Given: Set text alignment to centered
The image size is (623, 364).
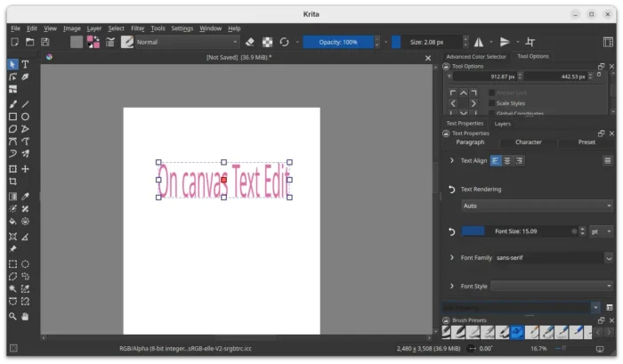Looking at the screenshot, I should pos(507,161).
